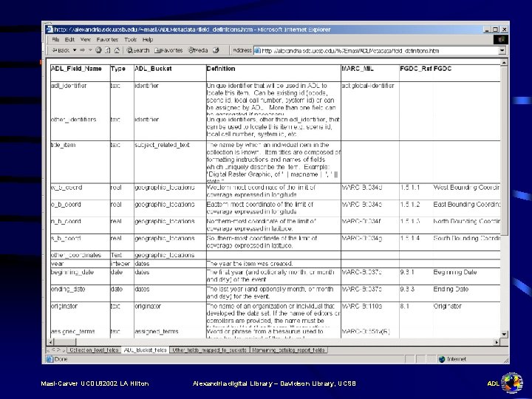Image resolution: width=532 pixels, height=399 pixels.
Task: Click the Internet Explorer title bar icon
Action: click(x=50, y=30)
